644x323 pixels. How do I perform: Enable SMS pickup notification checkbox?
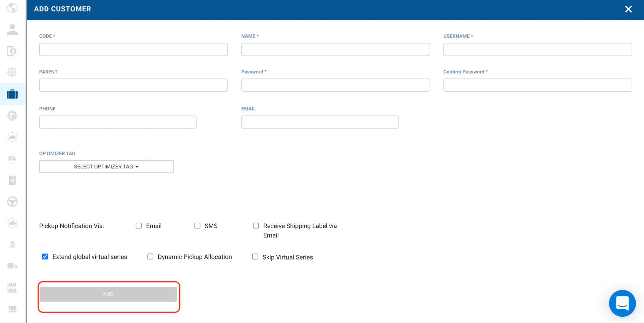pyautogui.click(x=198, y=226)
